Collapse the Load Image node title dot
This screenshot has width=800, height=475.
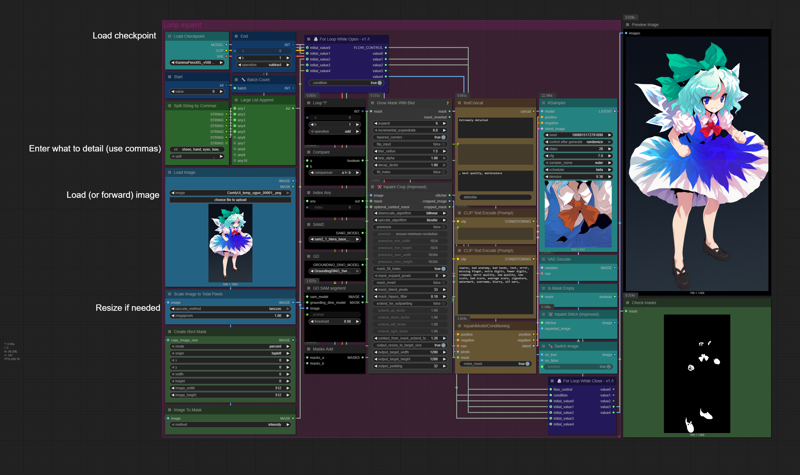[169, 172]
